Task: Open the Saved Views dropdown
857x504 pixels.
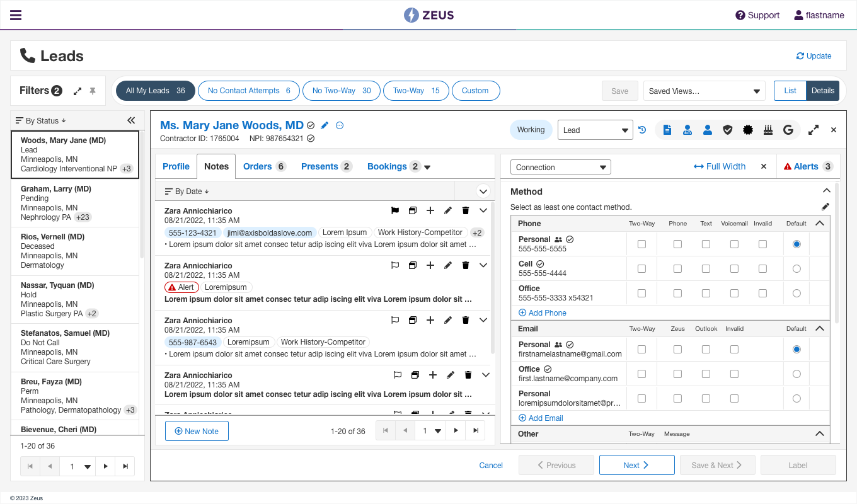Action: (704, 91)
